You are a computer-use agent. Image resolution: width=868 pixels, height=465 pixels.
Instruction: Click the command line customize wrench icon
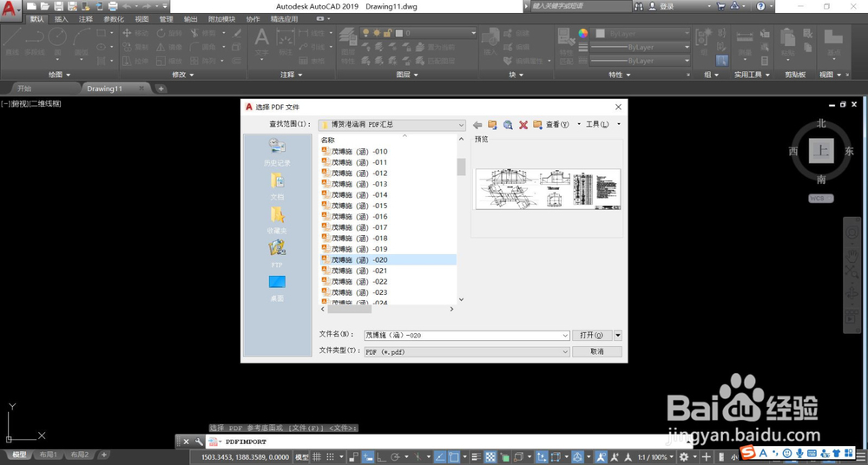pos(200,442)
